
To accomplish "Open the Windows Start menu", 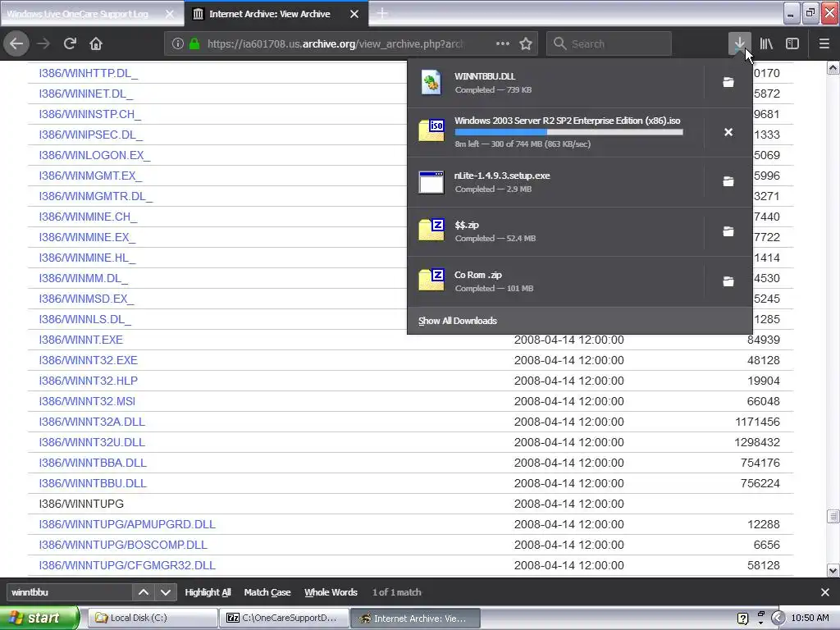I will [x=39, y=618].
